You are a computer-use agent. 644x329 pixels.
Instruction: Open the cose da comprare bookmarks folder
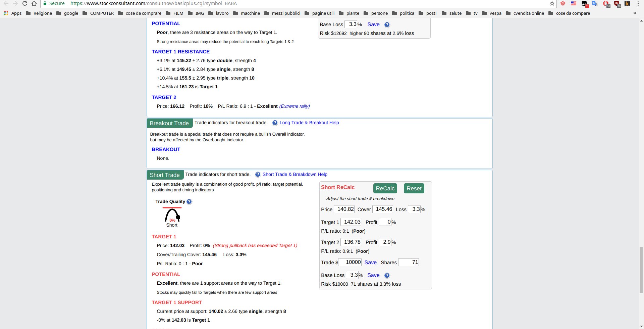coord(140,13)
